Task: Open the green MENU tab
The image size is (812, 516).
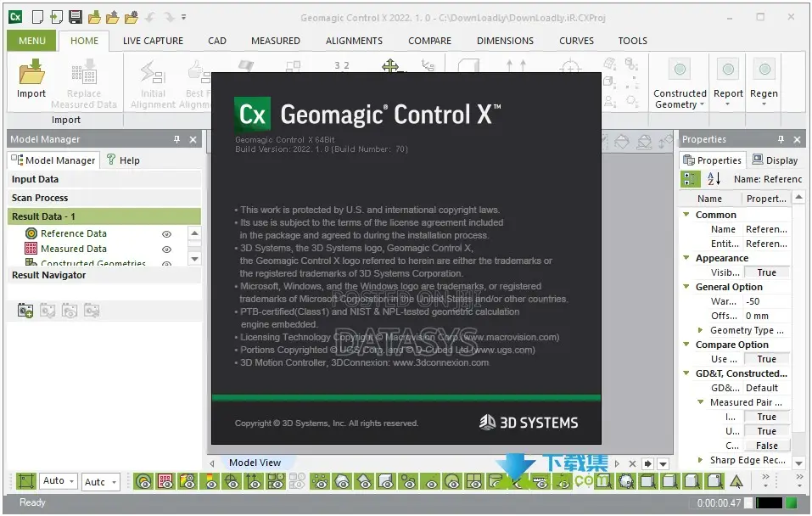Action: pos(31,41)
